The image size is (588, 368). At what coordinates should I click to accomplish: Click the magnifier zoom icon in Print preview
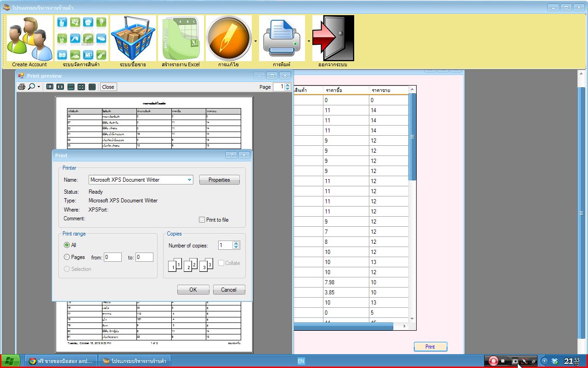tap(31, 86)
